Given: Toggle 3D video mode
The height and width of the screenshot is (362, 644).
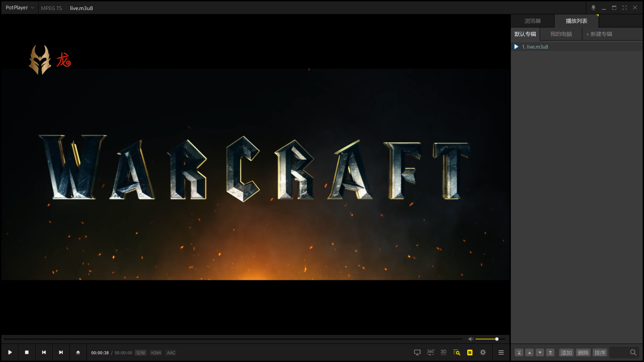Looking at the screenshot, I should pyautogui.click(x=443, y=352).
